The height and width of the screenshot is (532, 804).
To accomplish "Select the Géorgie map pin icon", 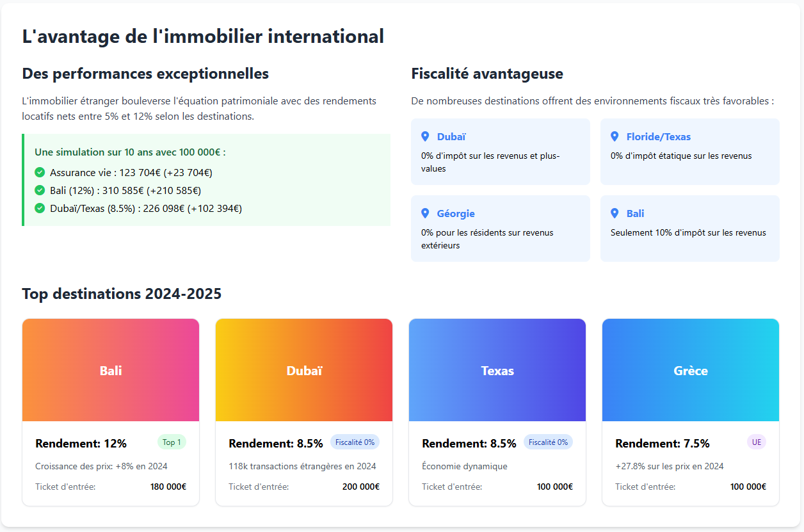I will click(x=425, y=213).
